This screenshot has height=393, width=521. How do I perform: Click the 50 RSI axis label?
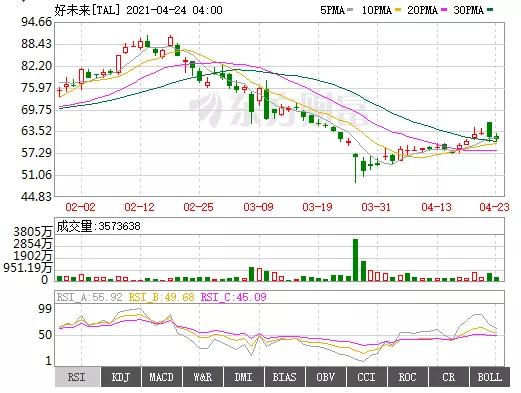coord(45,335)
